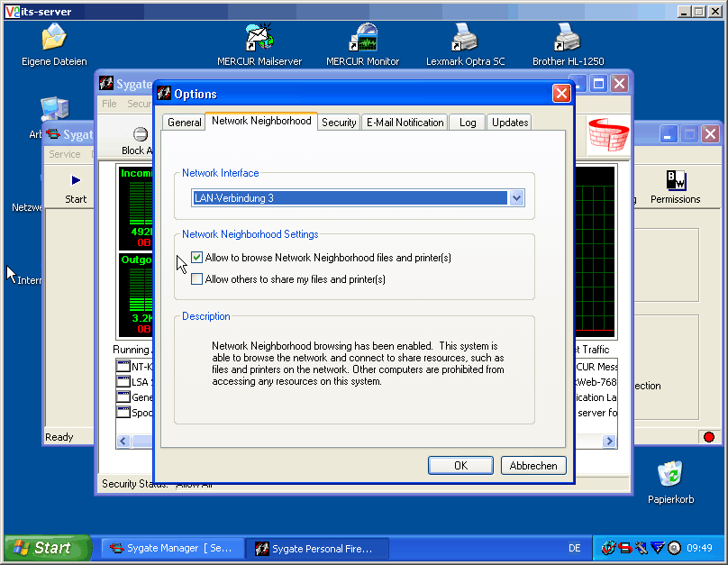This screenshot has height=565, width=728.
Task: Open the E-Mail Notification tab
Action: pyautogui.click(x=405, y=123)
